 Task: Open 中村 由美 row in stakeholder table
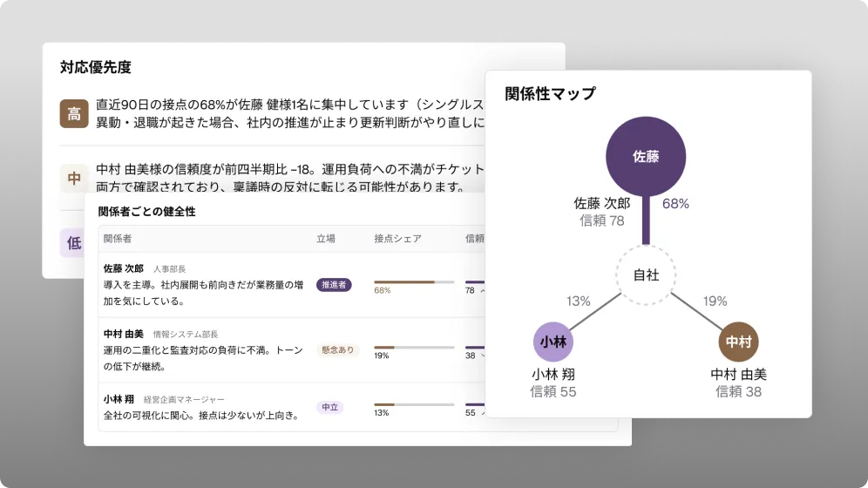[292, 350]
